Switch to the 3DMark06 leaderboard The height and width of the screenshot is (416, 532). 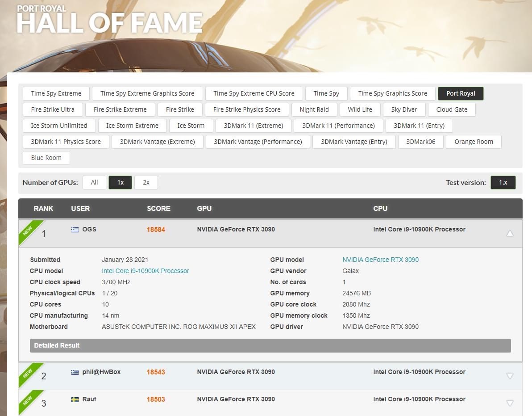[421, 142]
